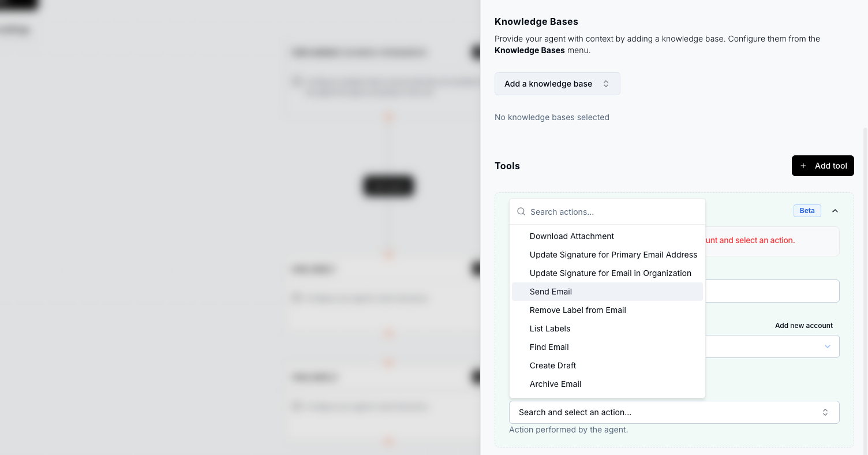Click the chevron icon inside the account selector
This screenshot has height=455, width=868.
pos(828,346)
